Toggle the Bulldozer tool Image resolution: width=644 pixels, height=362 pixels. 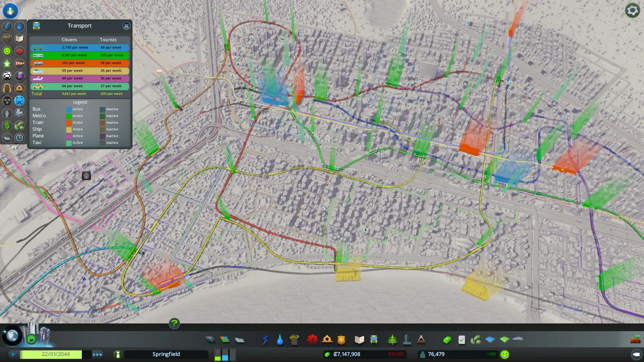[635, 340]
